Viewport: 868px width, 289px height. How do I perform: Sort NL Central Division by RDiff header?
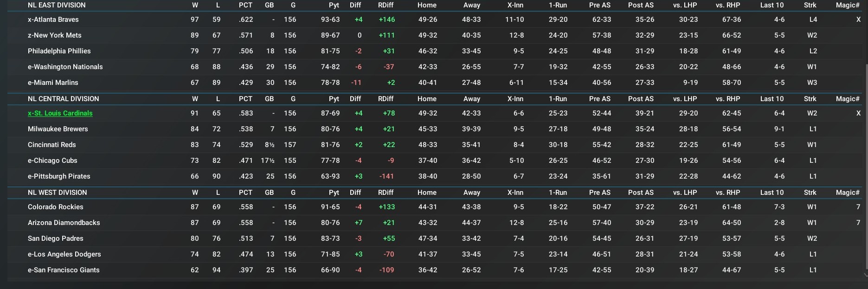click(x=386, y=99)
